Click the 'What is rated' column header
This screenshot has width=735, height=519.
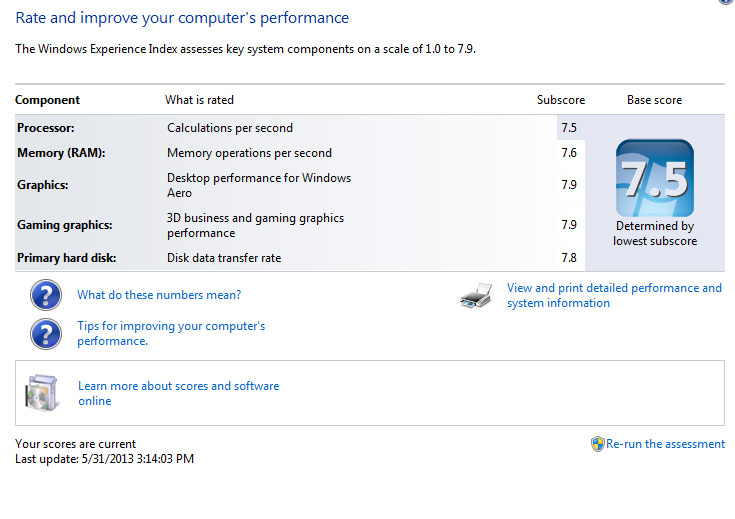click(x=199, y=100)
